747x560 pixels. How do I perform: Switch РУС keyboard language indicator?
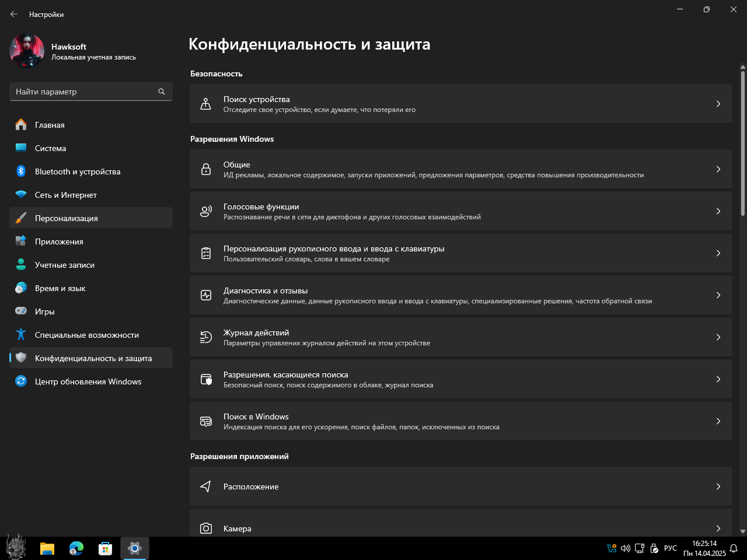(670, 548)
